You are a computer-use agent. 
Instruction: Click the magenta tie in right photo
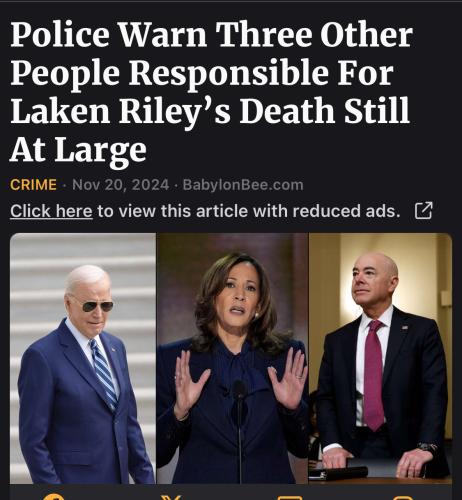(374, 375)
